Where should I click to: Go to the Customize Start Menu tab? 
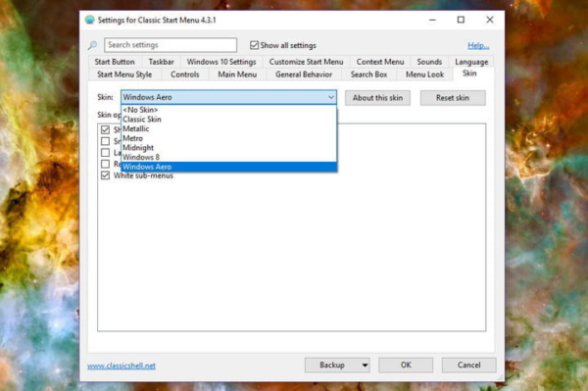[306, 62]
